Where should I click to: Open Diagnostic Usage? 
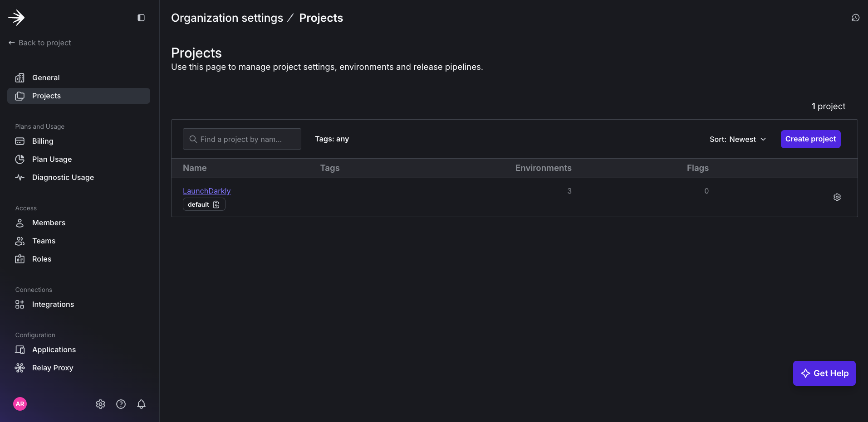(x=63, y=177)
